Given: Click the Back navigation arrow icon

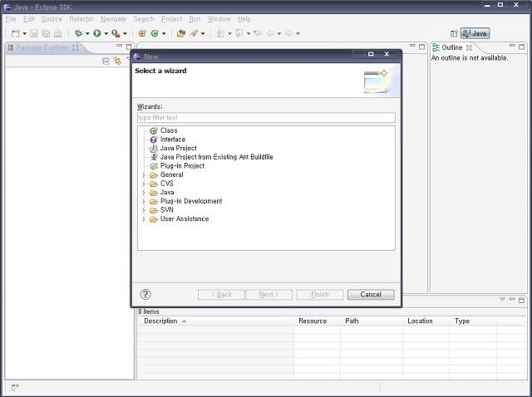Looking at the screenshot, I should 270,33.
